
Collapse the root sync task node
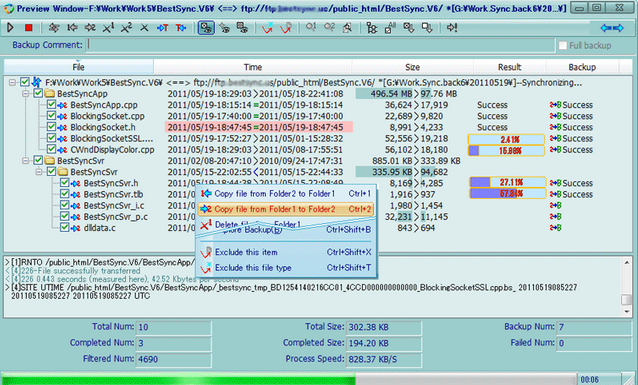tap(12, 83)
